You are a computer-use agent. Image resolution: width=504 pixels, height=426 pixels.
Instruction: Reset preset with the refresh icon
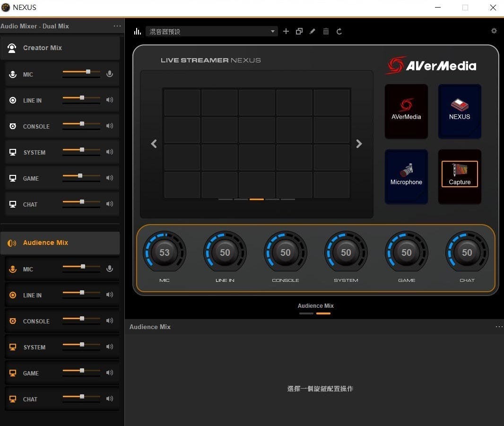tap(339, 31)
